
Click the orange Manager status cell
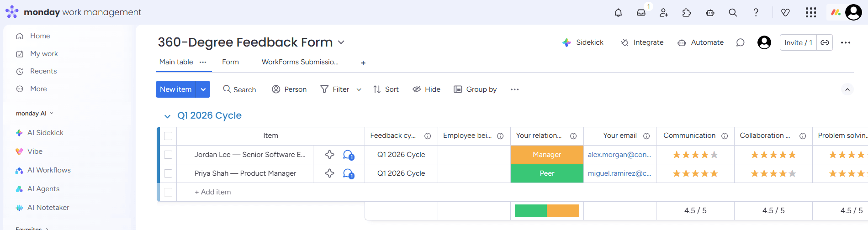pyautogui.click(x=547, y=155)
